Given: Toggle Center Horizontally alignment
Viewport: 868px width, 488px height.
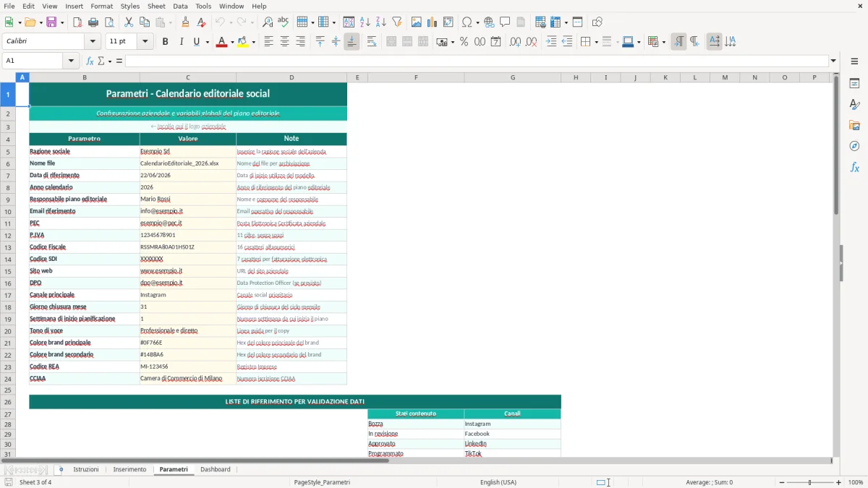Looking at the screenshot, I should (x=284, y=42).
